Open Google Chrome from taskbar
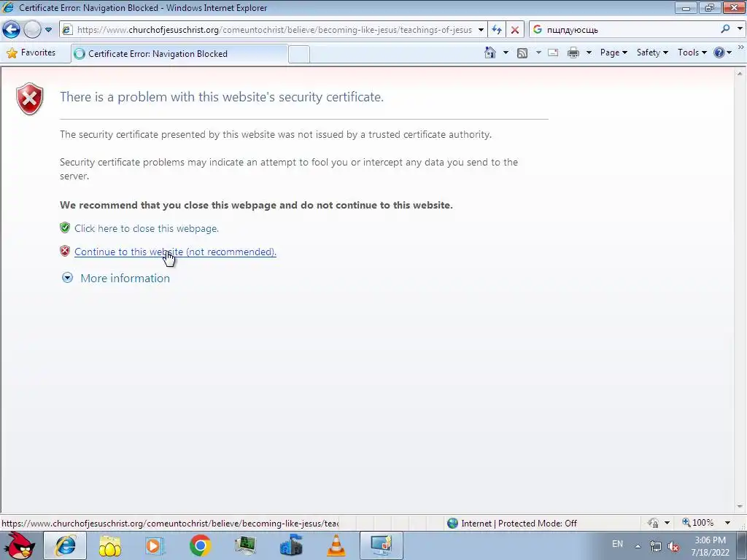Screen dimensions: 747x560 pos(200,545)
